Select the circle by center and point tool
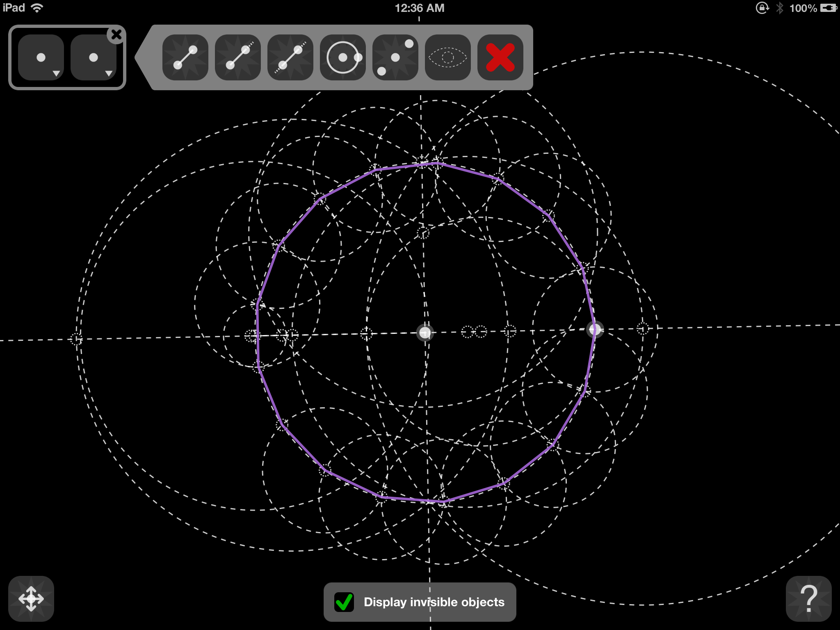 tap(342, 57)
